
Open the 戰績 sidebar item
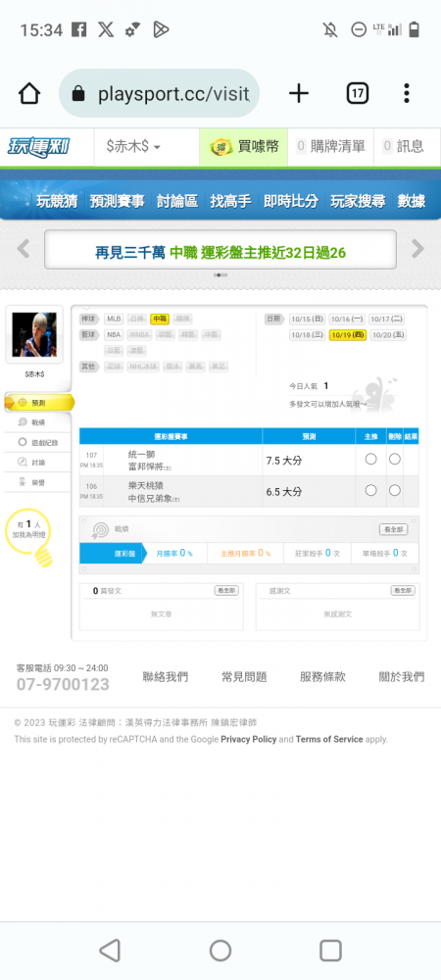coord(37,422)
